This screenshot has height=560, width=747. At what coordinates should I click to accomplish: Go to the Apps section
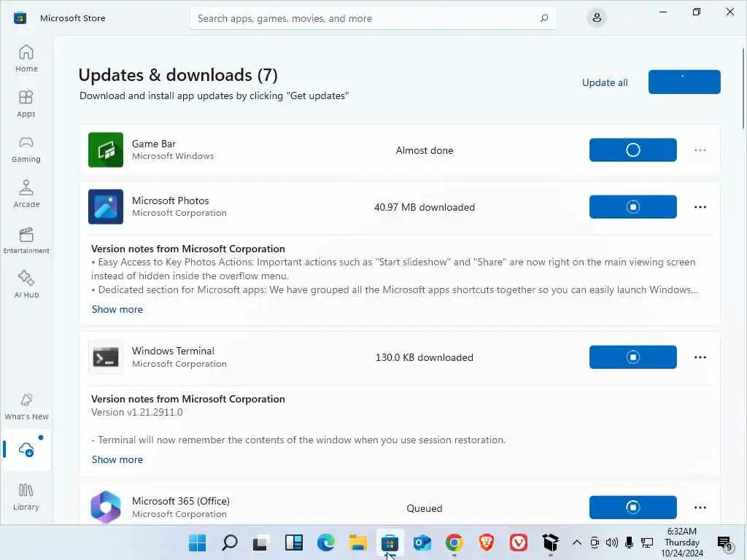tap(26, 104)
